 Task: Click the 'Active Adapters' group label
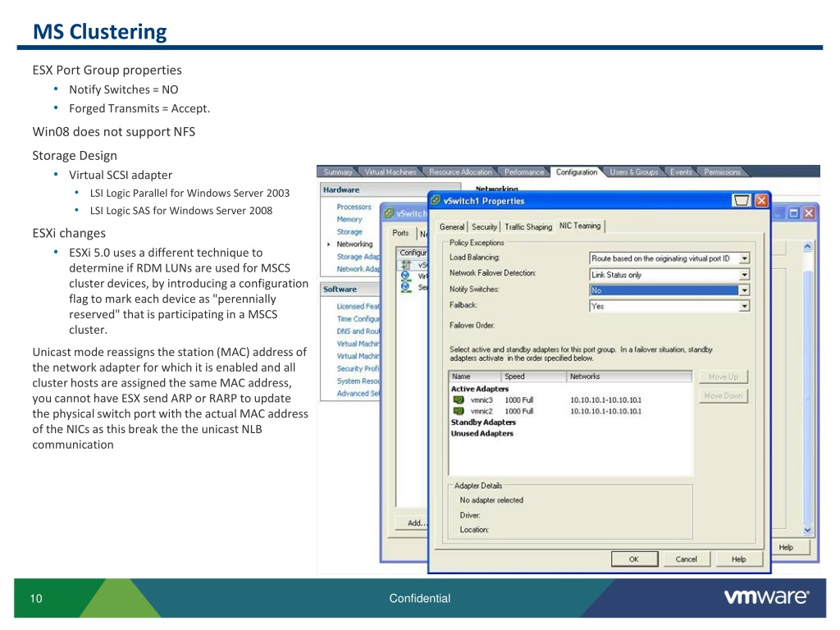tap(480, 389)
